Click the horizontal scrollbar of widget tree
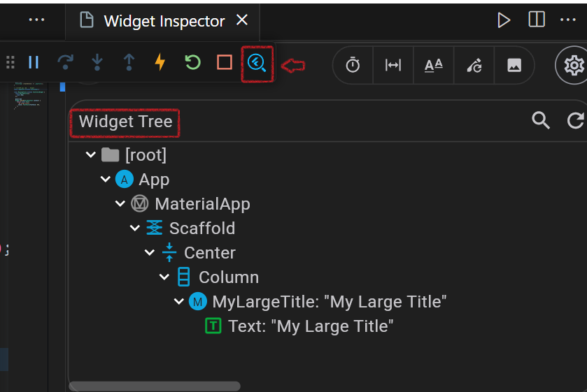This screenshot has height=392, width=587. [x=155, y=386]
